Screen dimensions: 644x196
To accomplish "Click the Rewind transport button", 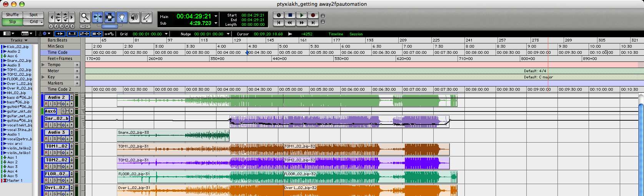I will point(290,23).
